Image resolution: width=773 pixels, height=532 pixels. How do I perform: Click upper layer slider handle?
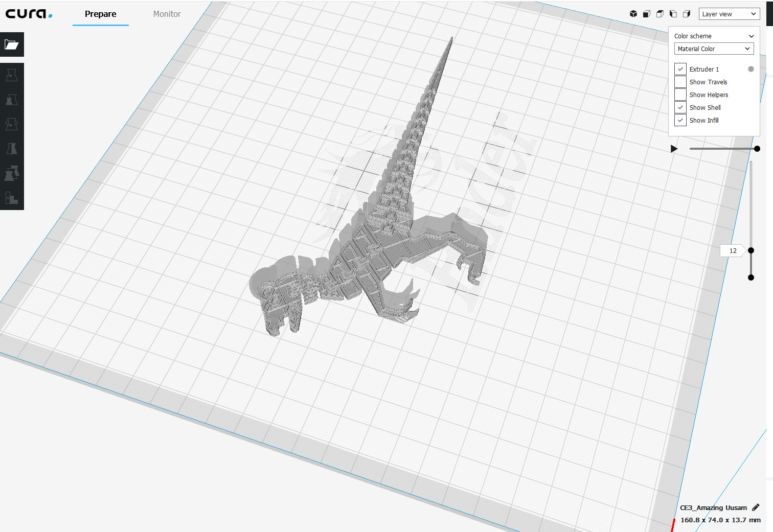tap(751, 250)
